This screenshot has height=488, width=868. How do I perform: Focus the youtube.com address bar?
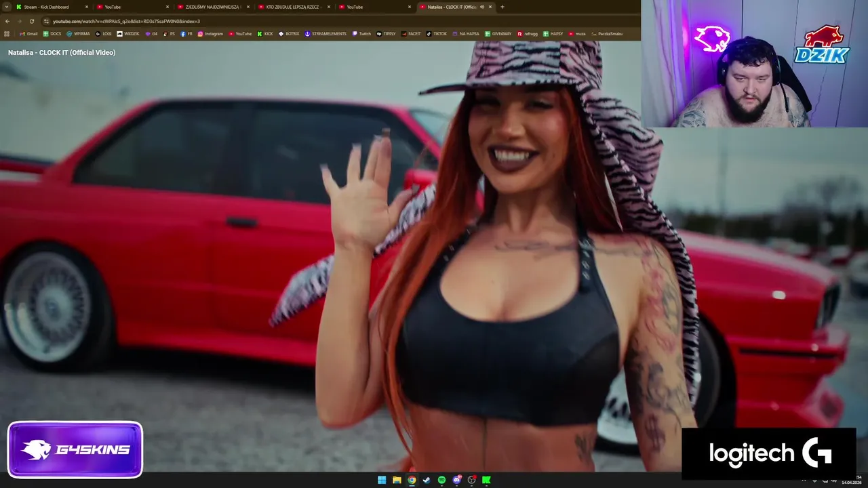(339, 21)
